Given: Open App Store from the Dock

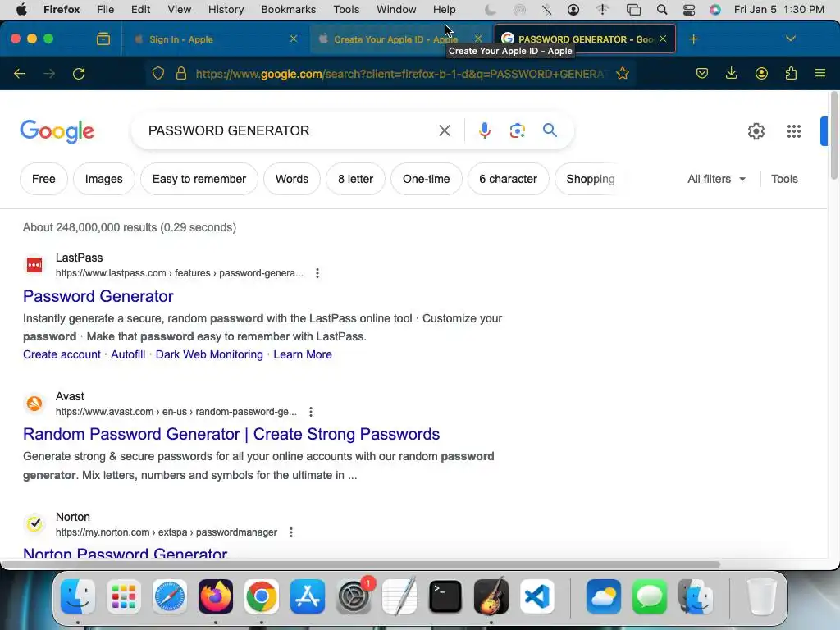Looking at the screenshot, I should click(x=308, y=596).
